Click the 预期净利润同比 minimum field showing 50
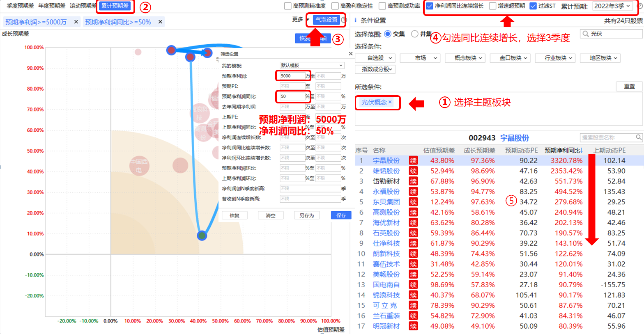This screenshot has height=334, width=644. point(292,96)
